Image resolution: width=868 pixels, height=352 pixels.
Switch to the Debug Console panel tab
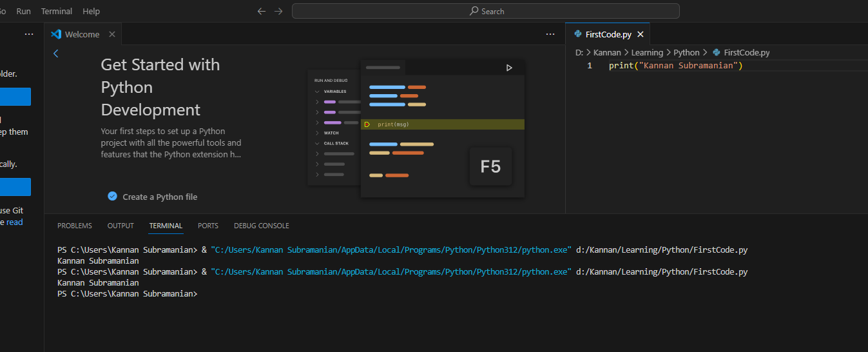pyautogui.click(x=261, y=226)
